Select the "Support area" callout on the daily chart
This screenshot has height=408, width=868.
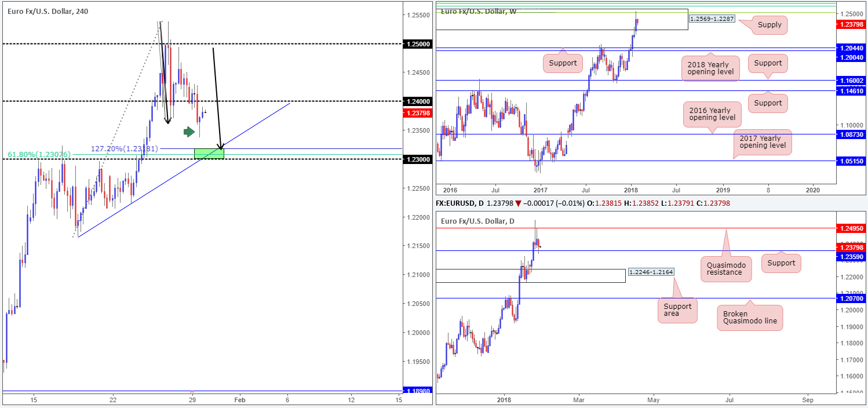tap(678, 311)
